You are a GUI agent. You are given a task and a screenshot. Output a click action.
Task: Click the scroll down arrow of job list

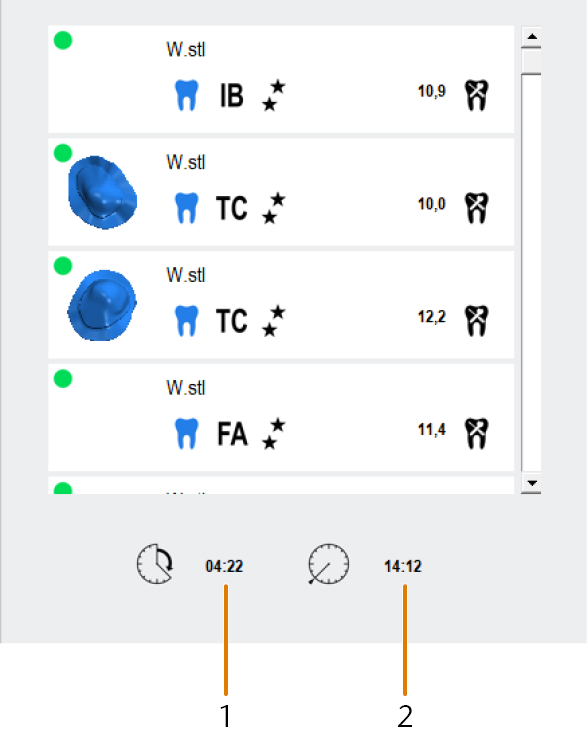[532, 483]
